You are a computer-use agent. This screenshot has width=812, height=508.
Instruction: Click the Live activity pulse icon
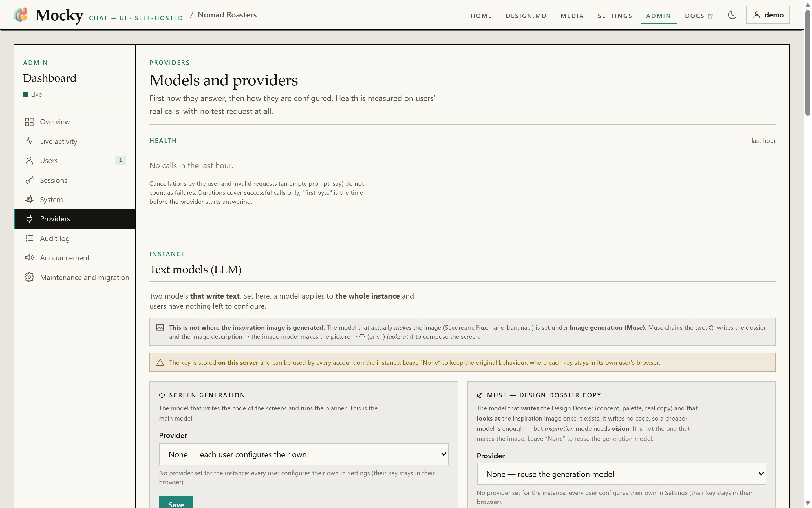point(29,141)
